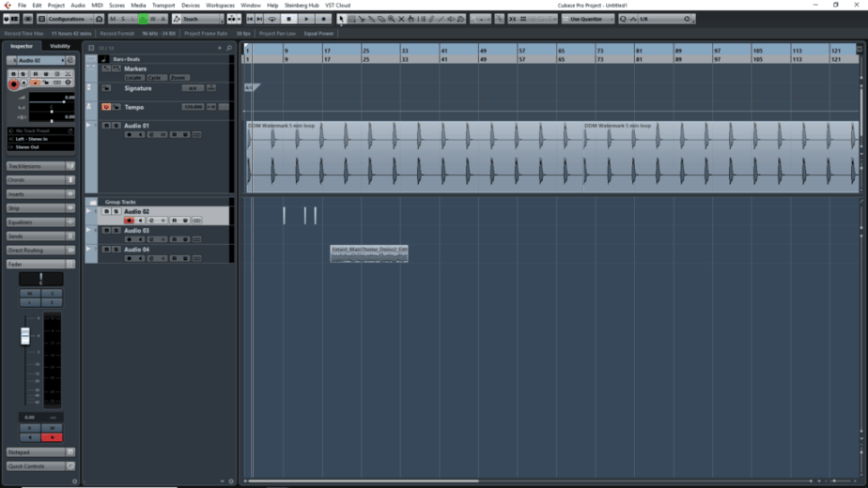Select the Zoom magnifier tool
The image size is (868, 488).
(x=392, y=19)
